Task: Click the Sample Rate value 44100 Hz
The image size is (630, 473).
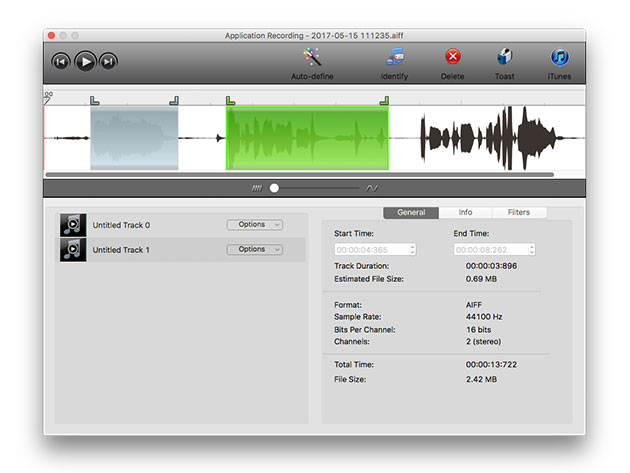Action: tap(484, 317)
